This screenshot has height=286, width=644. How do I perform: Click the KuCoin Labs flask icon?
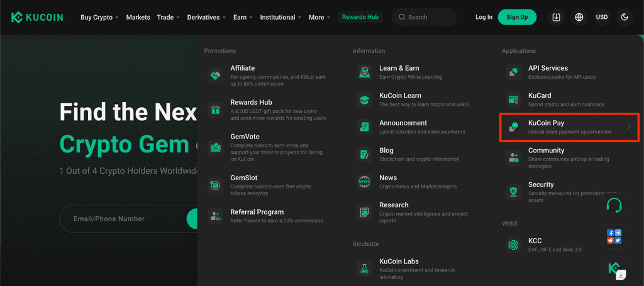(x=364, y=269)
